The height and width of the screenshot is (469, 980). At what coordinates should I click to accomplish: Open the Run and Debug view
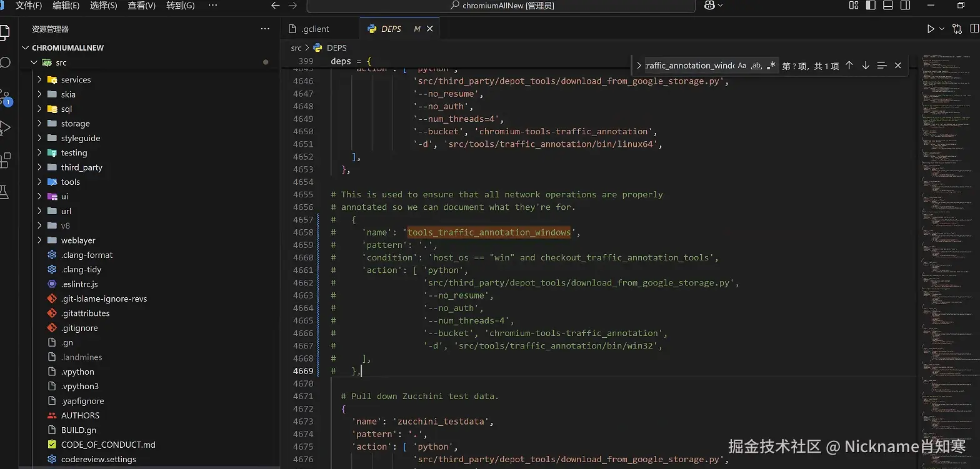[5, 128]
